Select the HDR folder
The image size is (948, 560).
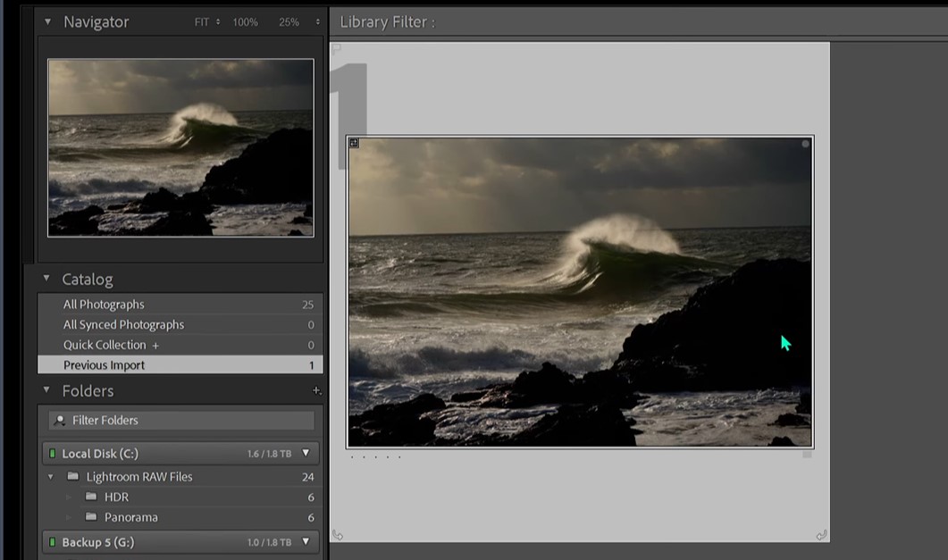point(180,497)
